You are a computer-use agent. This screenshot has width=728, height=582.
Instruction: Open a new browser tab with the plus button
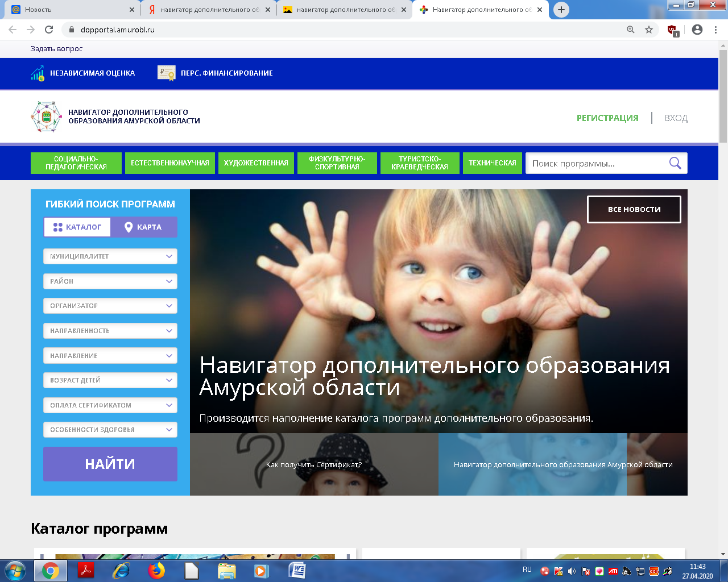click(x=561, y=10)
